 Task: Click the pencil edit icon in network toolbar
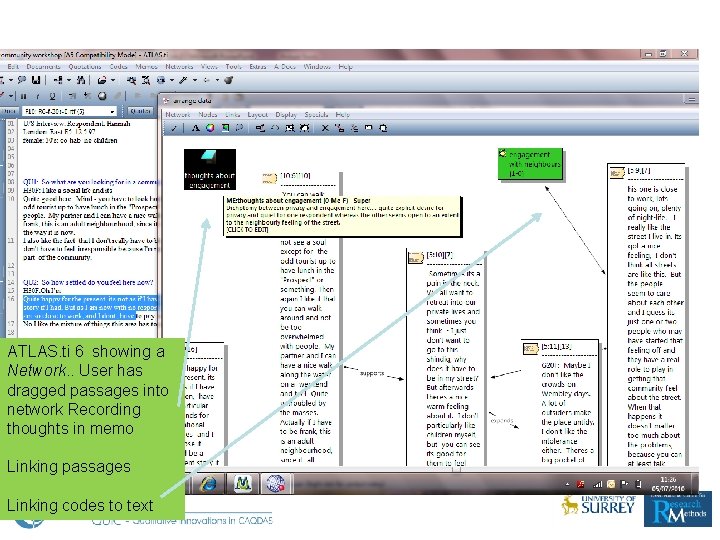[174, 128]
